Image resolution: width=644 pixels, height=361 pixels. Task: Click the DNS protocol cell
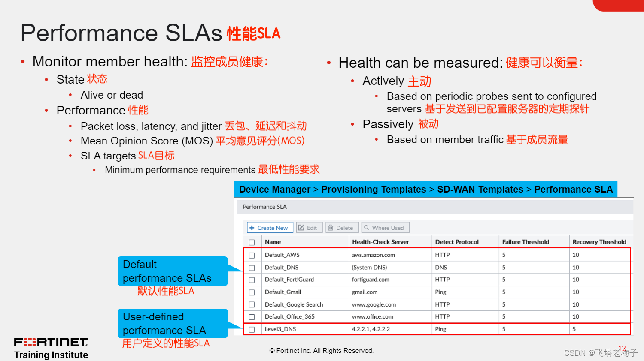(x=441, y=267)
